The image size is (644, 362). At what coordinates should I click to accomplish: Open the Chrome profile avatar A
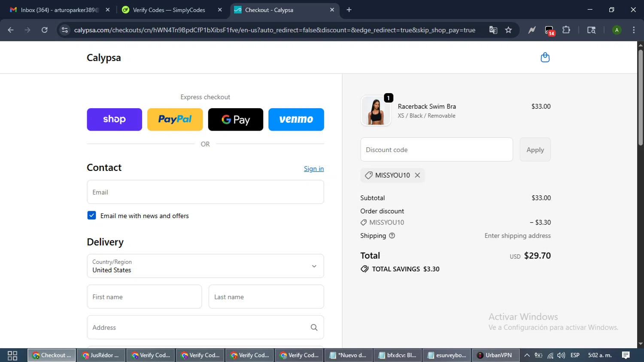coord(617,30)
